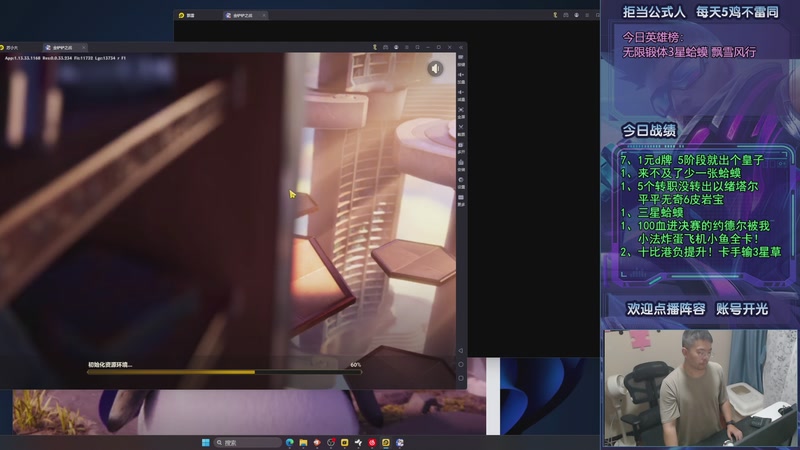Click the 60% loading percentage text

[356, 365]
